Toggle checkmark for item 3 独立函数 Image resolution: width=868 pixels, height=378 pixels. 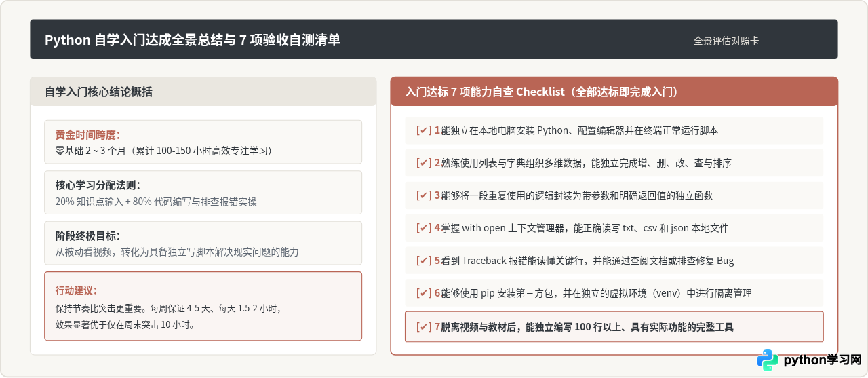pos(424,195)
